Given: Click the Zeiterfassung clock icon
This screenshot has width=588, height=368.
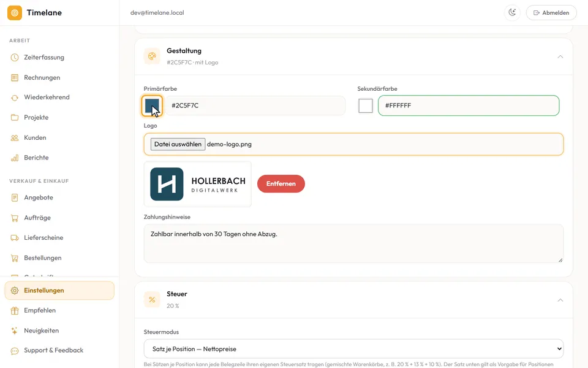Looking at the screenshot, I should tap(15, 58).
